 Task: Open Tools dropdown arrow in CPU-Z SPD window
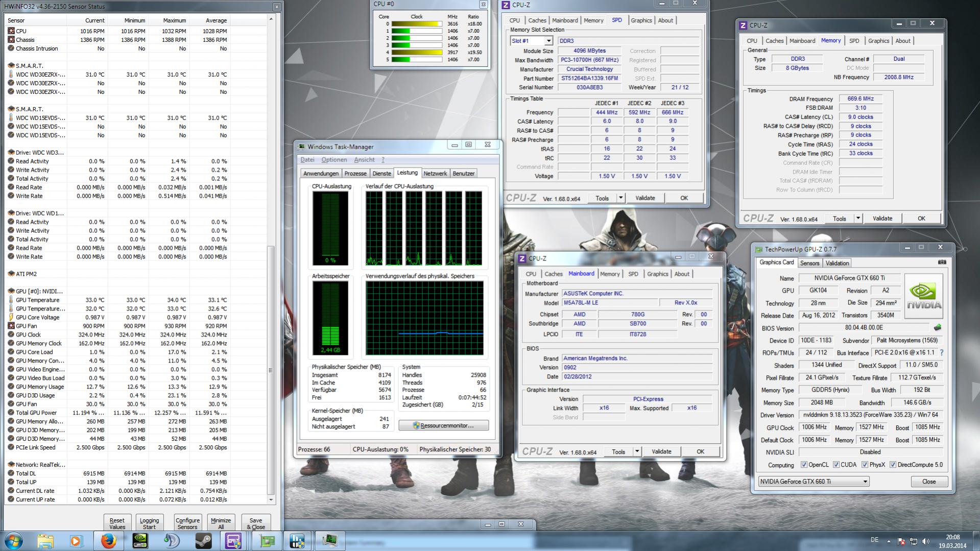(620, 198)
